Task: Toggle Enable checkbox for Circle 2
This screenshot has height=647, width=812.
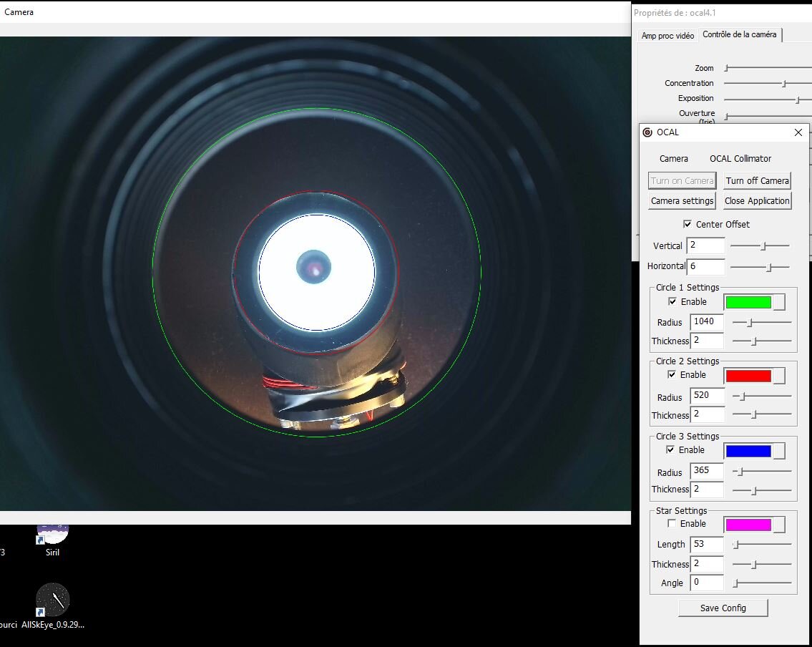Action: [x=672, y=374]
